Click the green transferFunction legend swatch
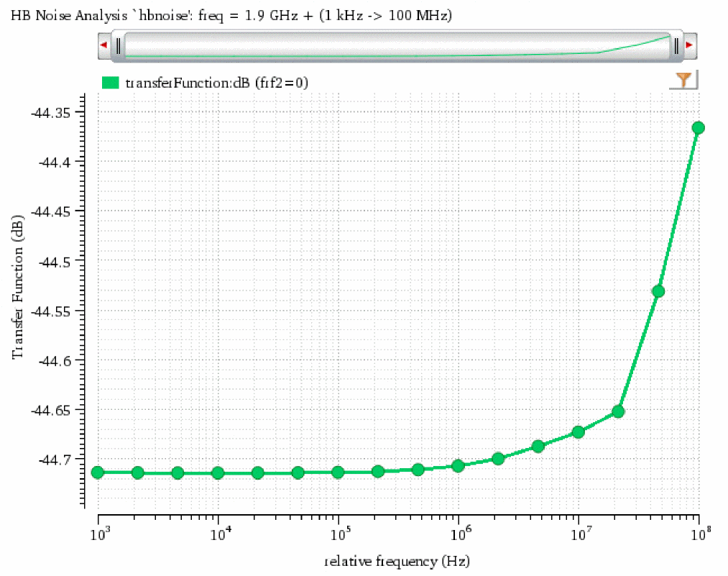Screen dimensions: 728x576 [x=111, y=83]
